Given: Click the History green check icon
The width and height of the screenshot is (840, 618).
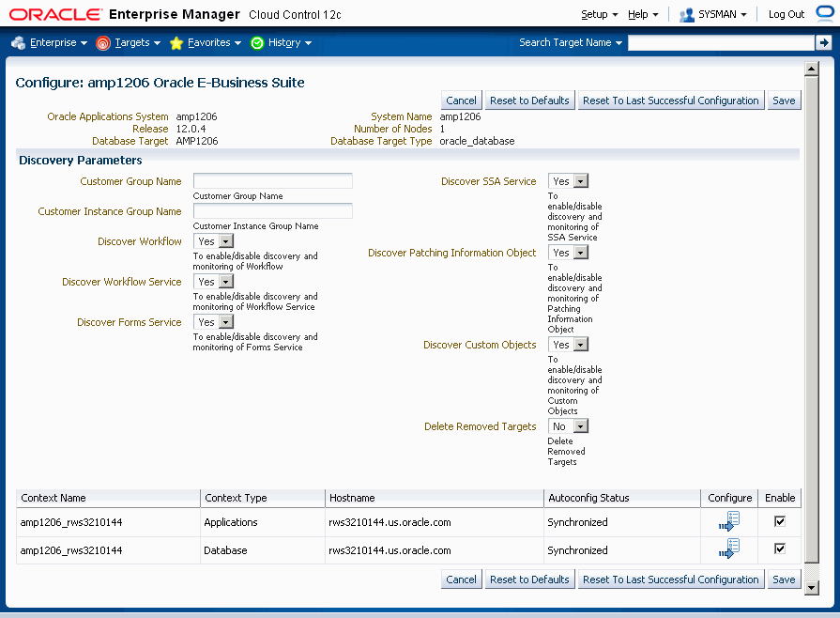Looking at the screenshot, I should coord(257,43).
